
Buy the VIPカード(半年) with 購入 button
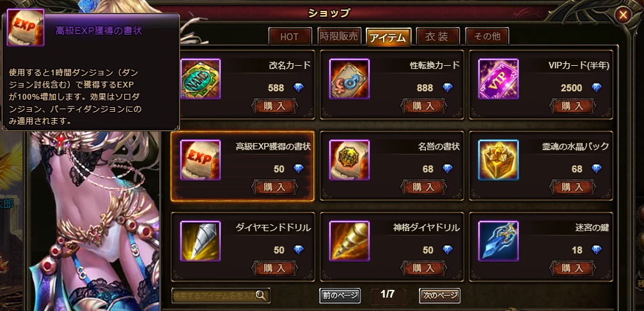[x=572, y=106]
